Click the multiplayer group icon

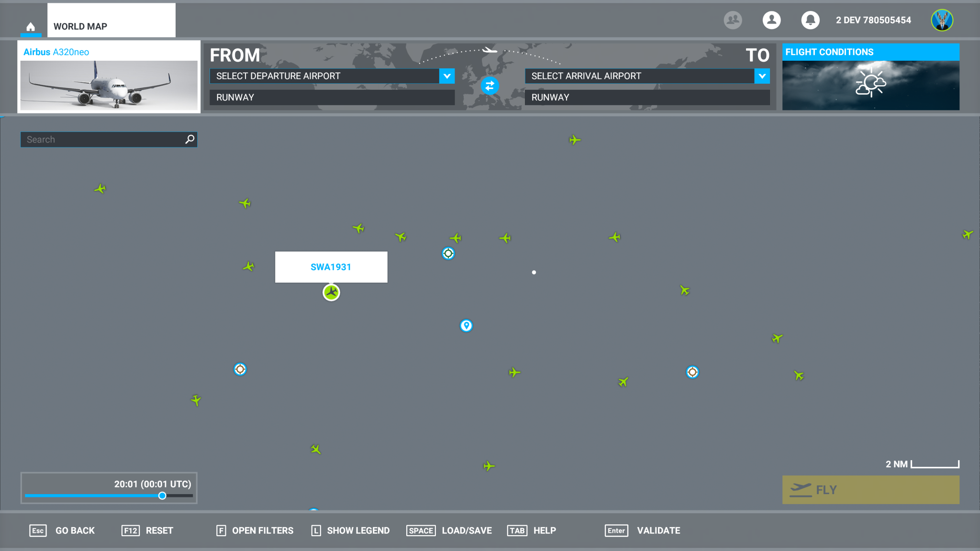(x=733, y=20)
